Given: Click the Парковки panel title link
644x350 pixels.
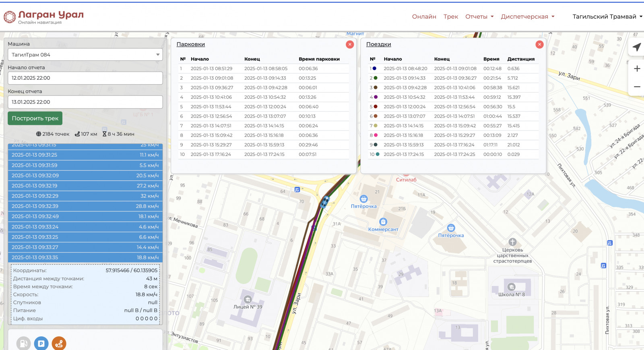Looking at the screenshot, I should tap(191, 44).
